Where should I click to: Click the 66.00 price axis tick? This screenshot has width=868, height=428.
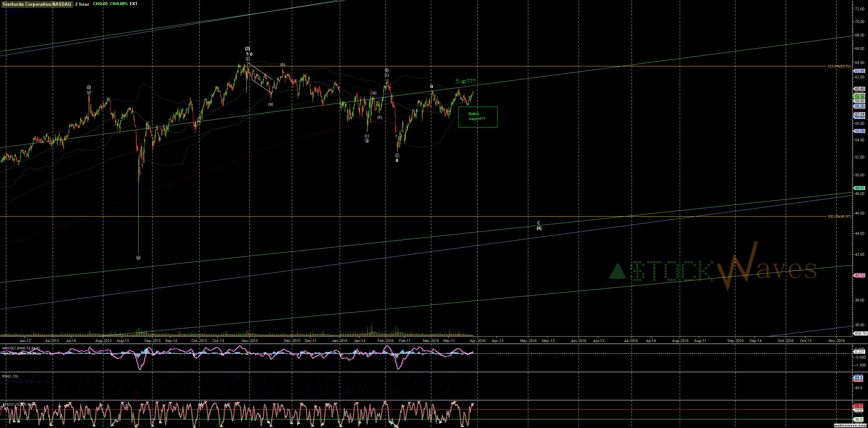point(859,49)
